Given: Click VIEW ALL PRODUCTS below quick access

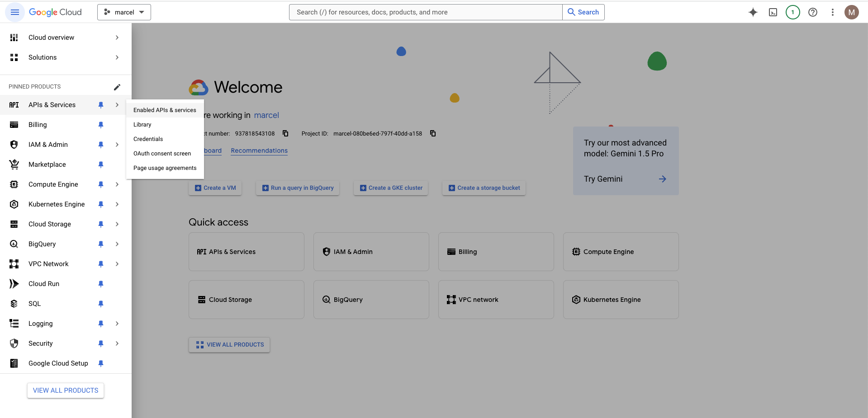Looking at the screenshot, I should pos(229,345).
